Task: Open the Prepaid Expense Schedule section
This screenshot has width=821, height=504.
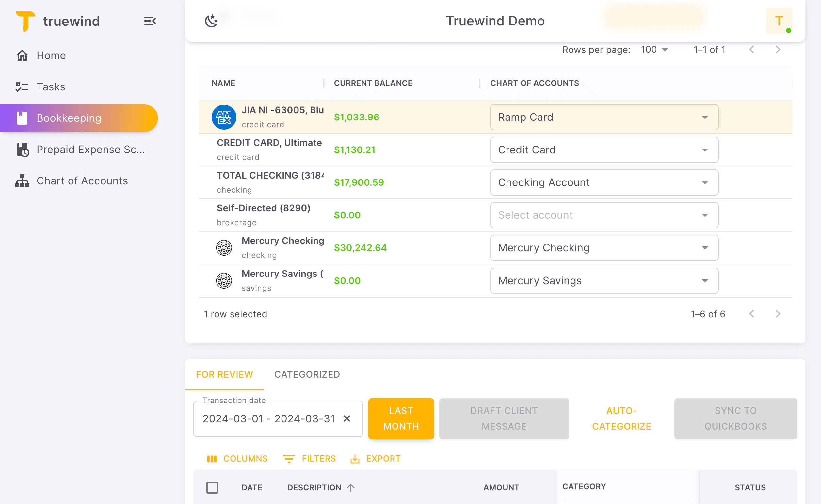Action: (x=91, y=149)
